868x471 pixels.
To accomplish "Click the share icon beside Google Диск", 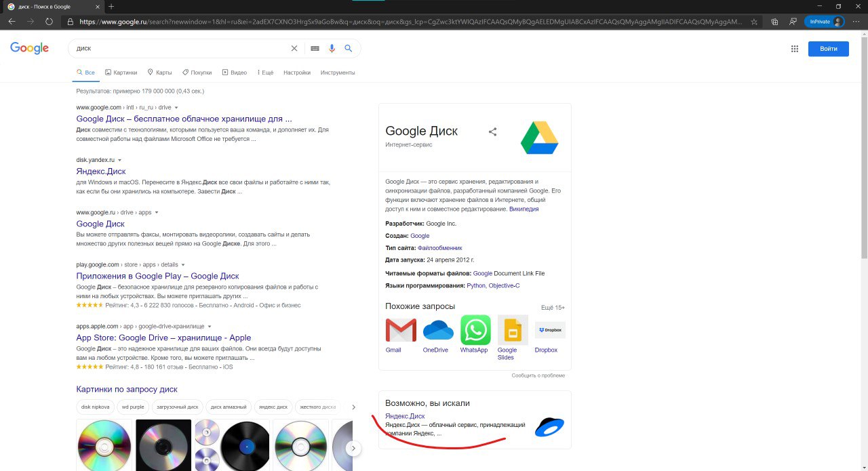I will (493, 132).
